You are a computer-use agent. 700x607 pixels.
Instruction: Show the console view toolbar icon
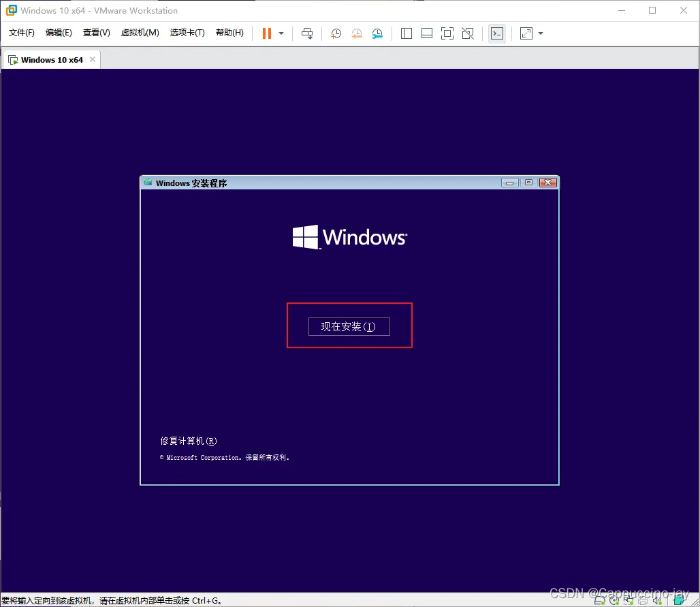[497, 33]
